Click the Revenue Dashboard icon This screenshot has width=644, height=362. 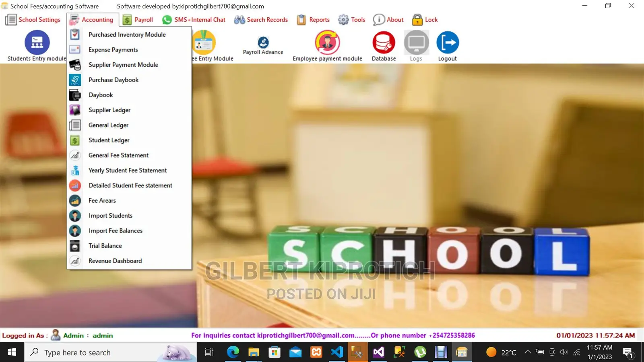(x=75, y=261)
